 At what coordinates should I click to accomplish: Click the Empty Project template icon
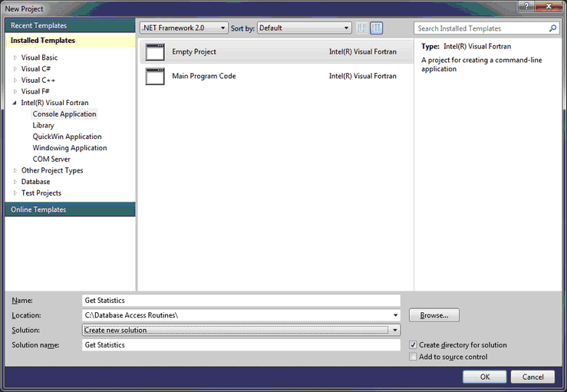coord(155,52)
